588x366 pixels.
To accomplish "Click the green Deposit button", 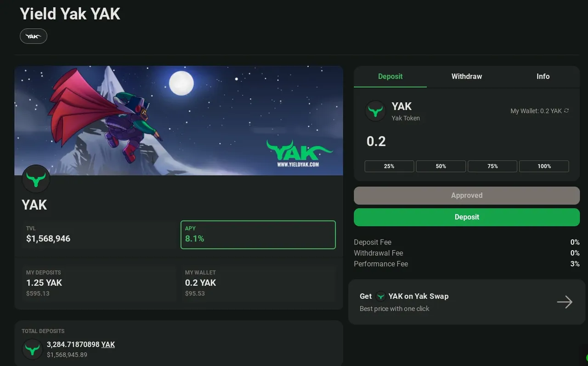I will (467, 217).
